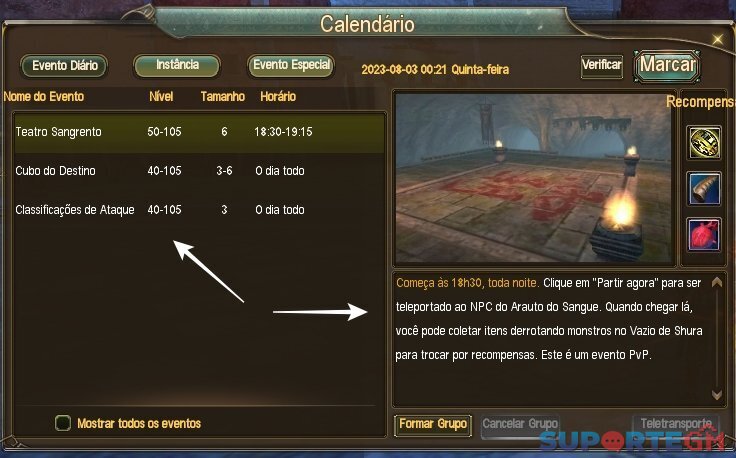Switch to the Instância tab
736x458 pixels.
pyautogui.click(x=177, y=65)
